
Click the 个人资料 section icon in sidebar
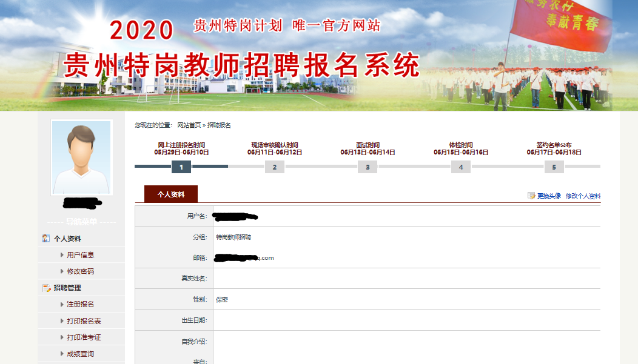[x=46, y=239]
